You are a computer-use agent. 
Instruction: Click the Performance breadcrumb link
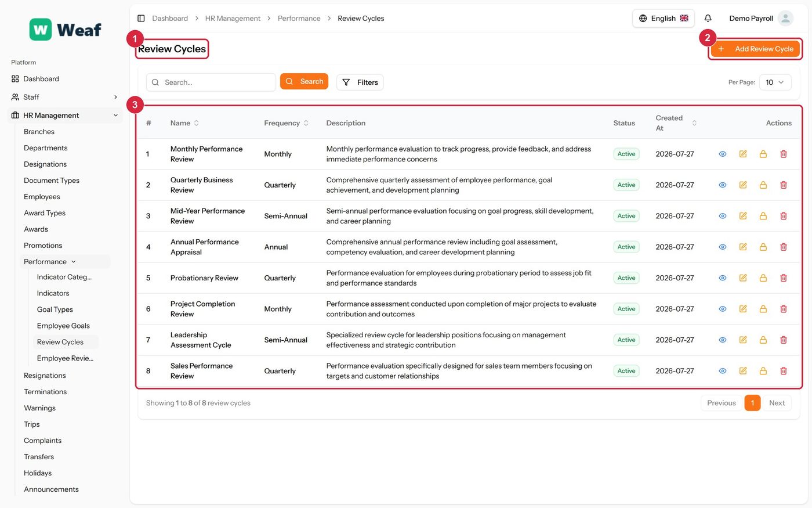pos(299,19)
